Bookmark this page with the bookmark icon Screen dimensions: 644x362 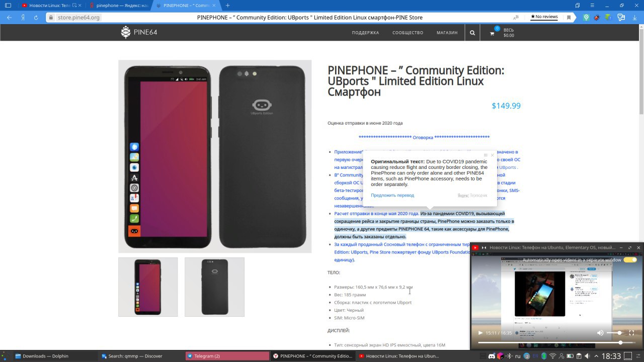click(x=569, y=17)
